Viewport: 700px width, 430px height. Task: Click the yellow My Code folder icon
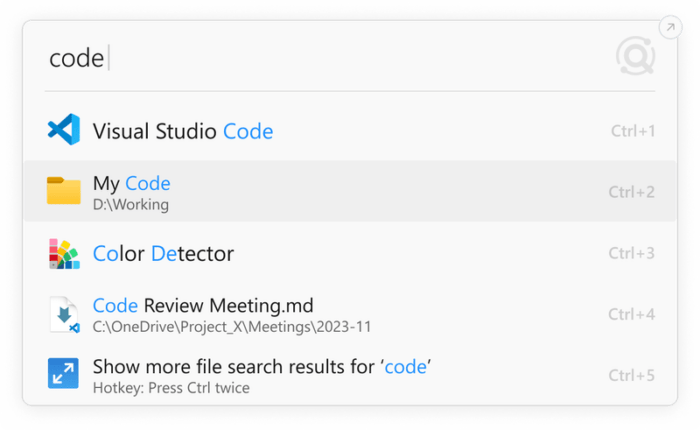(64, 191)
